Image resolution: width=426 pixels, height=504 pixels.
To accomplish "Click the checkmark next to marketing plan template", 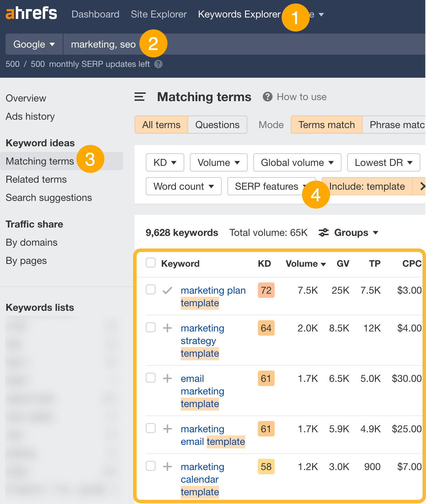I will [x=168, y=290].
